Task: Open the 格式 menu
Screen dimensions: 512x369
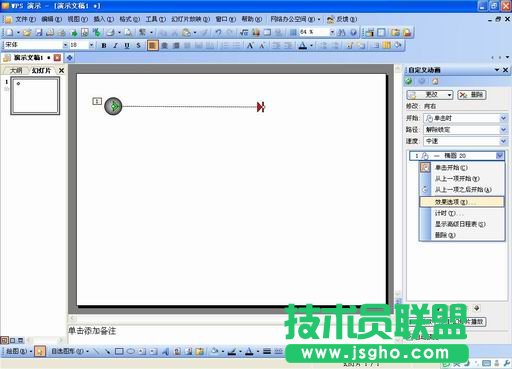Action: pos(129,19)
